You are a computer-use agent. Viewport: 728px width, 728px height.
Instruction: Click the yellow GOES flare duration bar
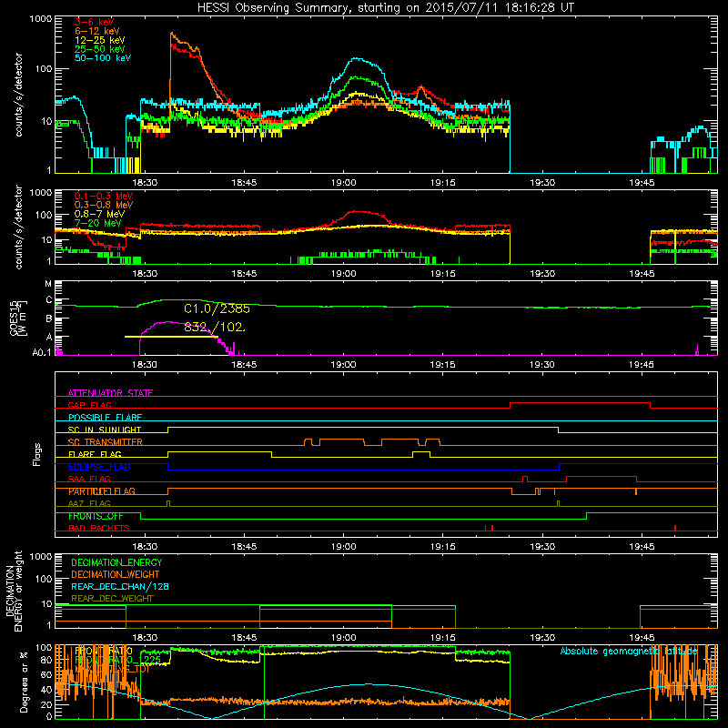(x=171, y=337)
